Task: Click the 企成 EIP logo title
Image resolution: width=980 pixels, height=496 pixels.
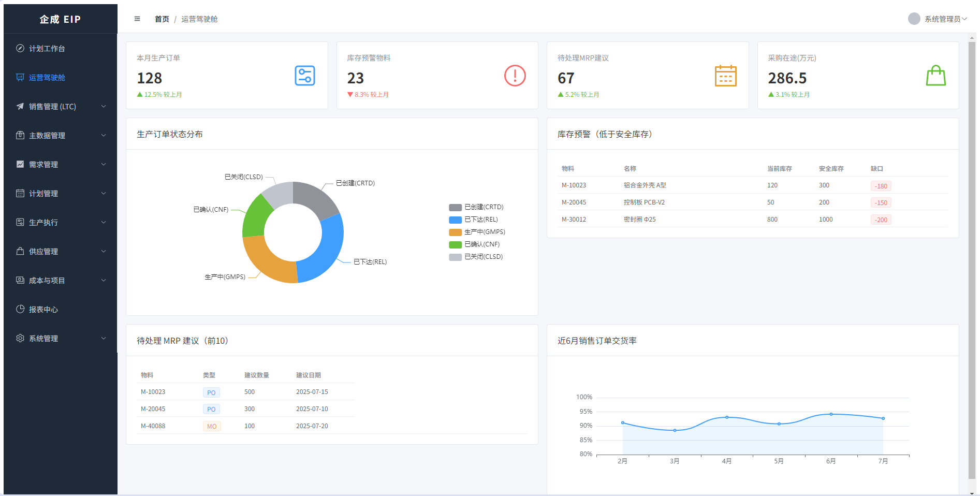Action: (x=61, y=19)
